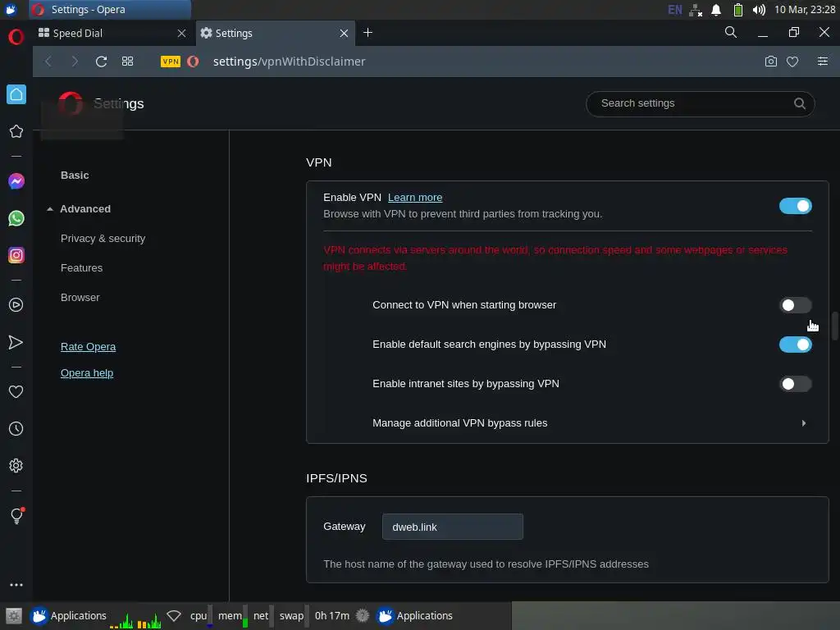
Task: Click the search icon in Search settings
Action: [x=799, y=103]
